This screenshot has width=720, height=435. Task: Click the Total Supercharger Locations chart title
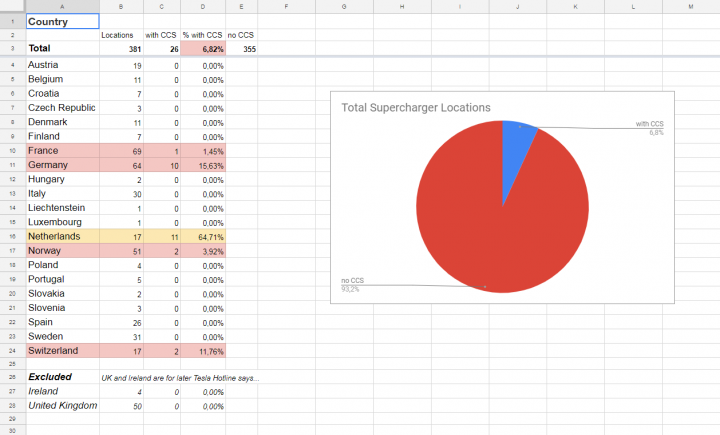(x=416, y=107)
